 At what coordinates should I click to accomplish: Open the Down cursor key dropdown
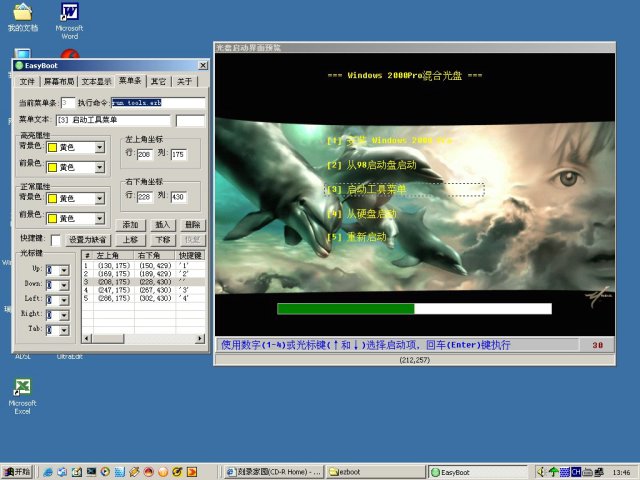pyautogui.click(x=64, y=285)
